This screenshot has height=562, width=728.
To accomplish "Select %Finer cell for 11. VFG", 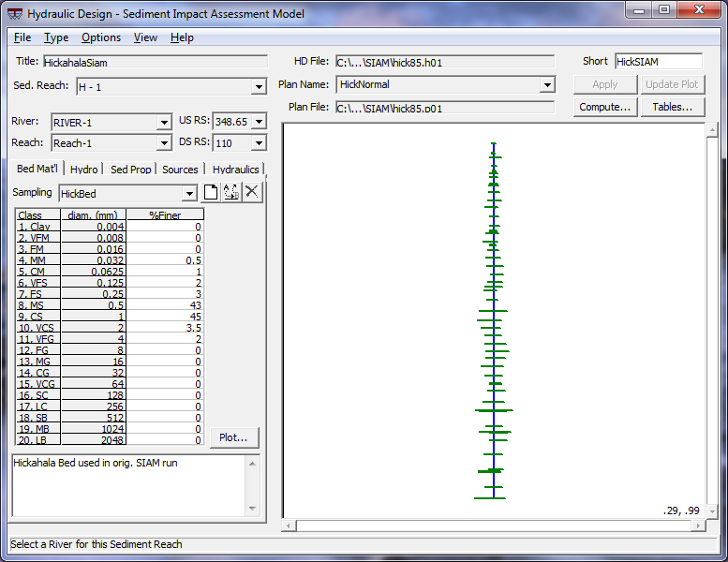I will (165, 339).
